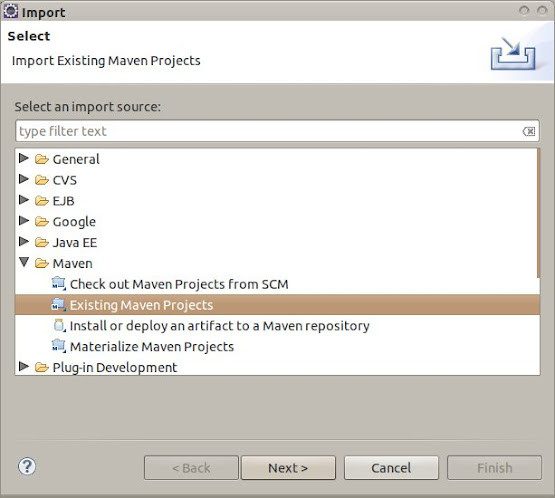This screenshot has height=498, width=555.
Task: Click the import source list scrollbar
Action: [x=538, y=213]
